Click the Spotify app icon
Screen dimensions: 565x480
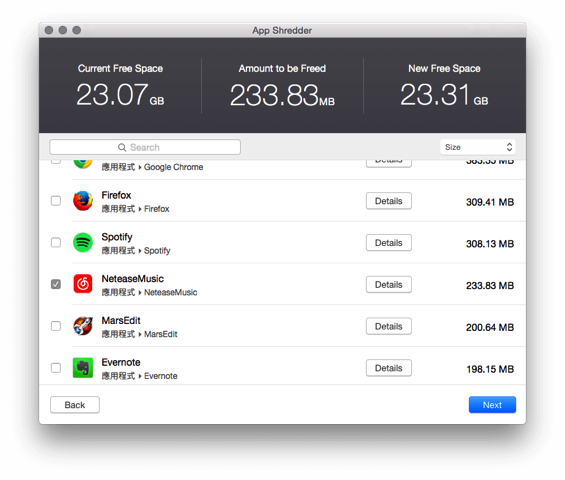(x=83, y=243)
